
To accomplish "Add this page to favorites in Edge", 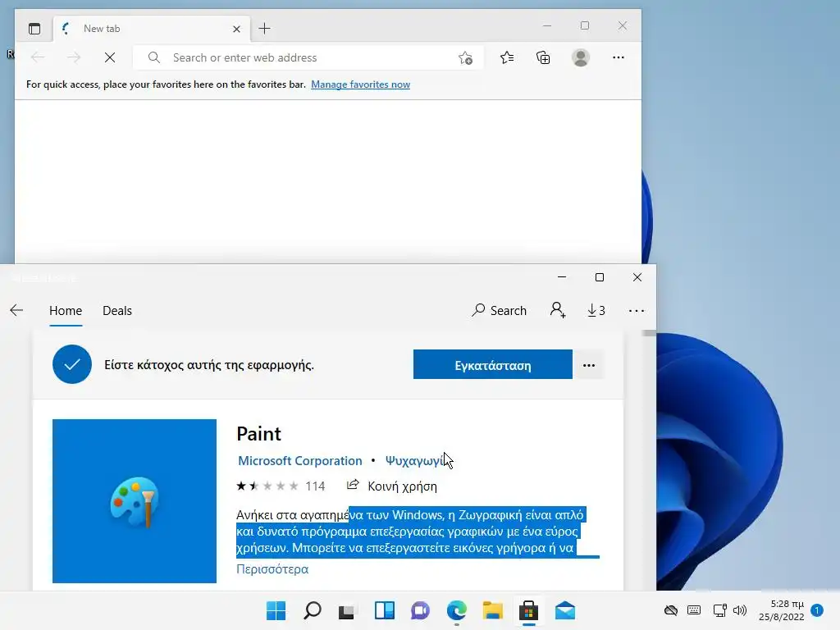I will [465, 58].
